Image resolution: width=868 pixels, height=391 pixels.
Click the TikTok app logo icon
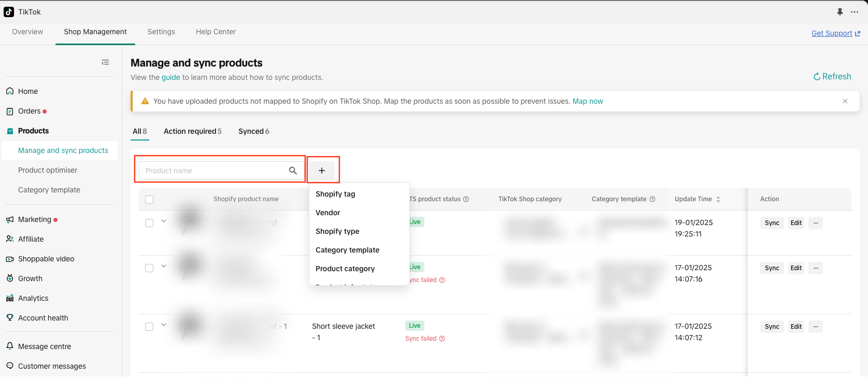(x=9, y=12)
